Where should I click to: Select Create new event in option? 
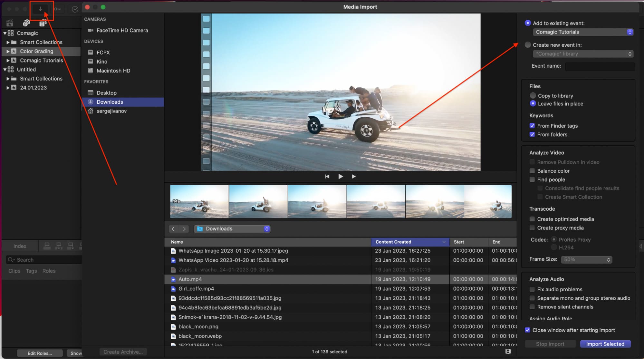pyautogui.click(x=527, y=45)
